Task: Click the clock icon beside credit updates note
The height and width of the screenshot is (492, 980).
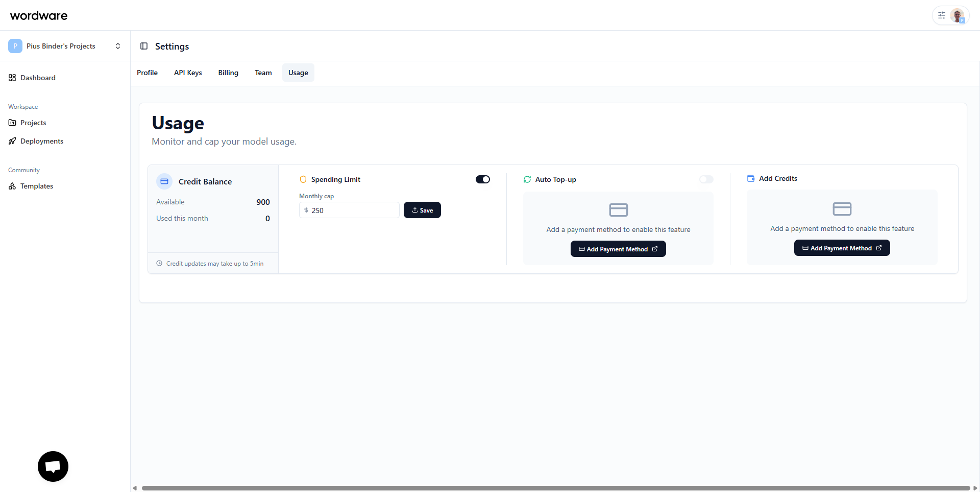Action: pyautogui.click(x=159, y=263)
